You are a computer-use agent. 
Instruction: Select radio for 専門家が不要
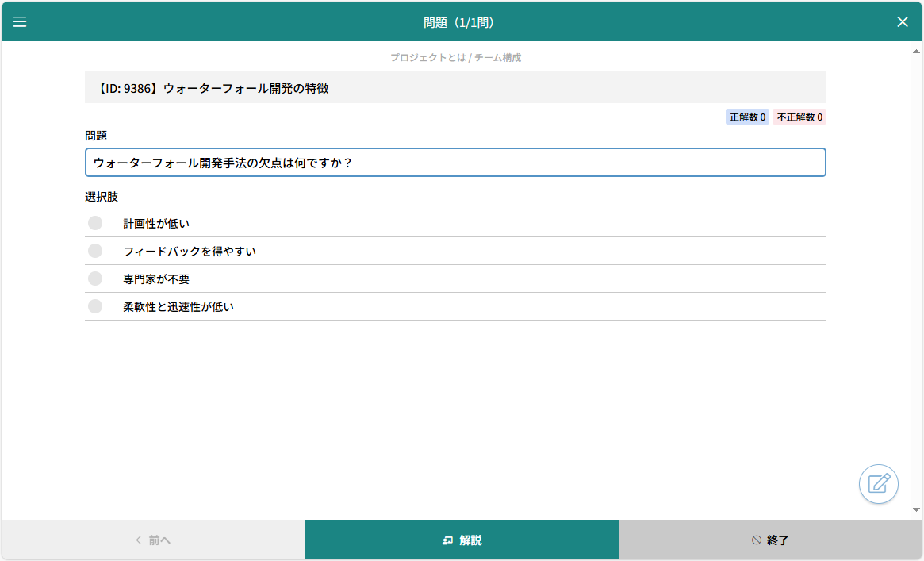point(95,279)
